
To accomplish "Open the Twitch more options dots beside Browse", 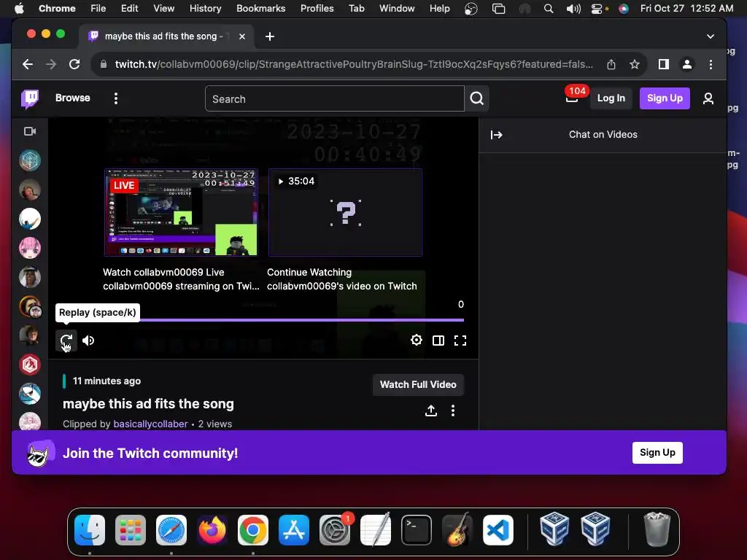I will [116, 98].
